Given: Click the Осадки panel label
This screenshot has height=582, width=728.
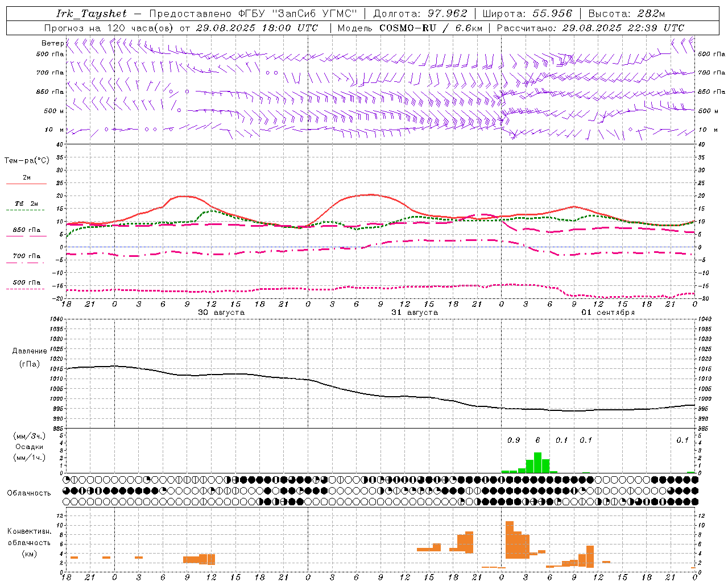Looking at the screenshot, I should click(30, 447).
